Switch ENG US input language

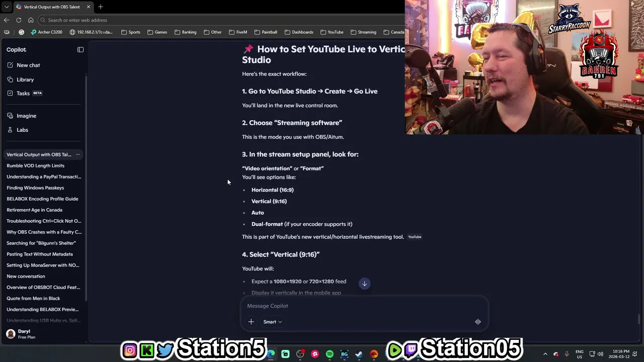[580, 354]
